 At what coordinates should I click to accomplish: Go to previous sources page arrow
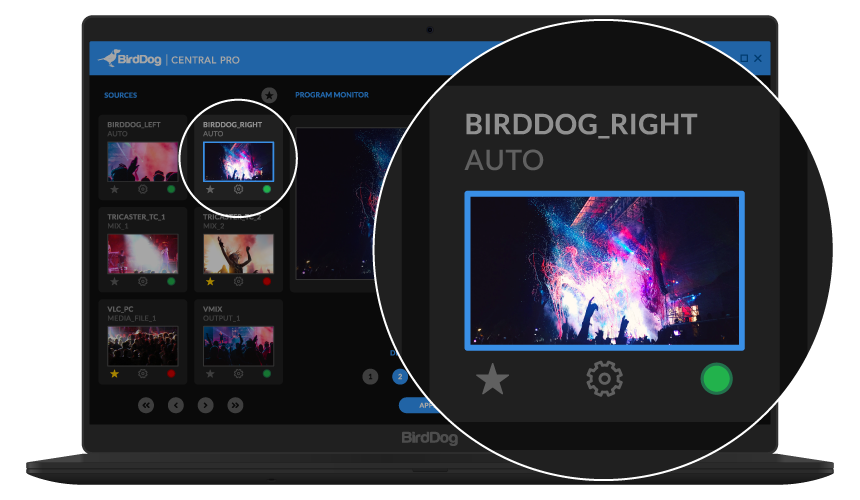coord(176,405)
